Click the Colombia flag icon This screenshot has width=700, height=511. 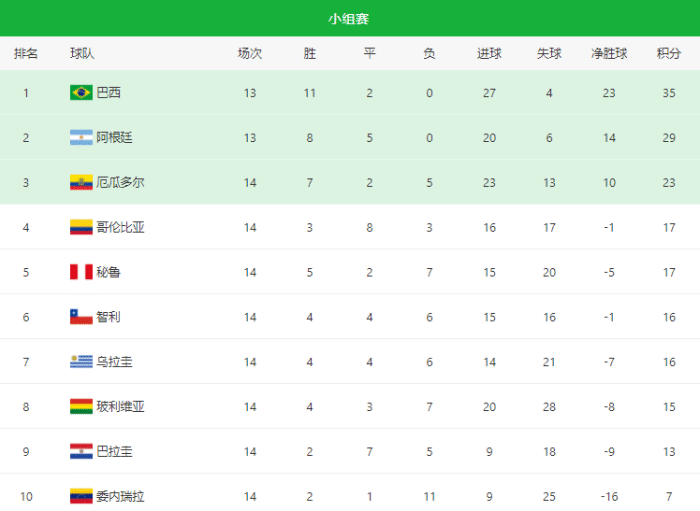coord(81,227)
